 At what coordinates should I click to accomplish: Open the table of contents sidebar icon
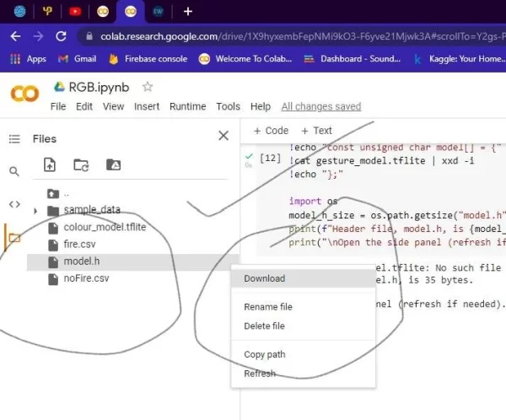pos(14,139)
